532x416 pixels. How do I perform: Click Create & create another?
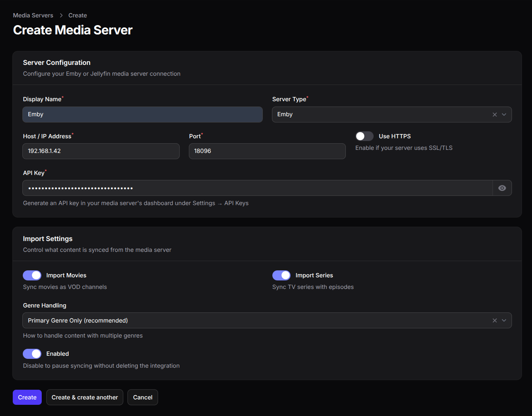pyautogui.click(x=85, y=397)
